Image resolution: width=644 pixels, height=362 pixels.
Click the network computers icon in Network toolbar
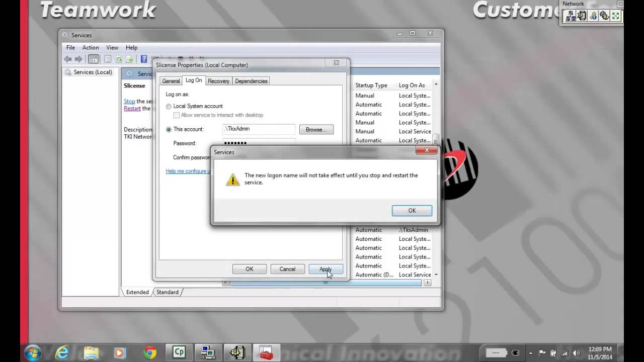coord(570,16)
